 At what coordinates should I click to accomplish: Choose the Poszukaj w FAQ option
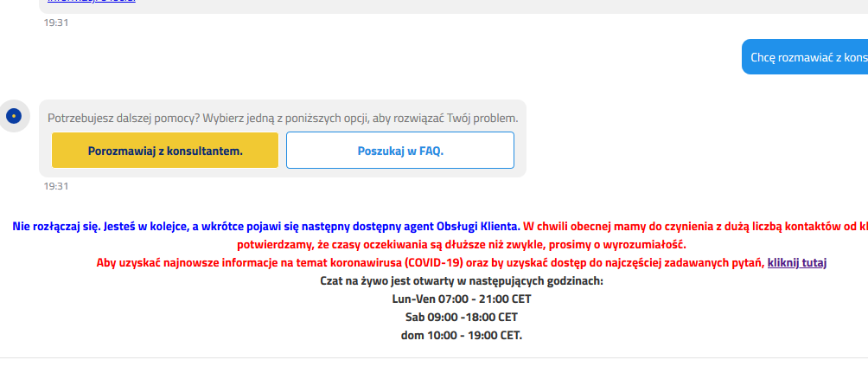400,151
